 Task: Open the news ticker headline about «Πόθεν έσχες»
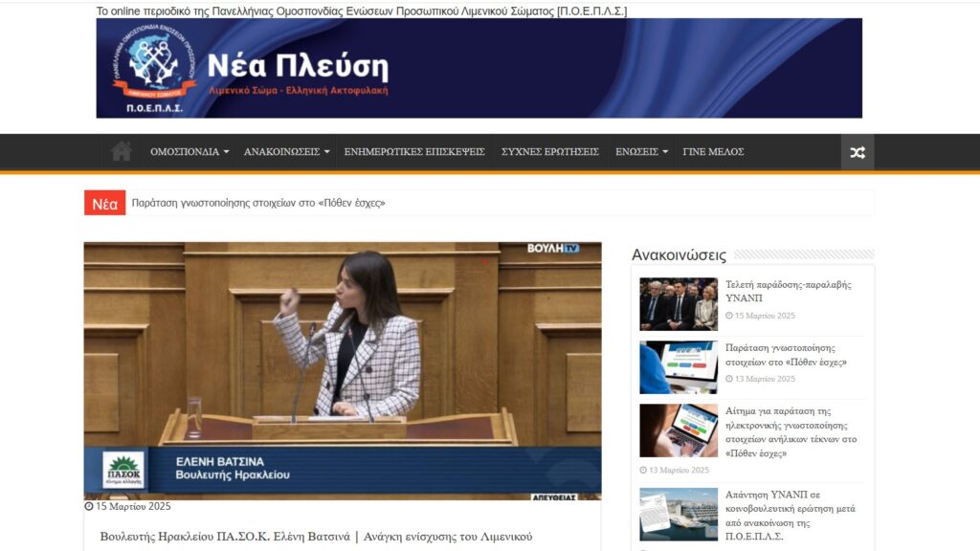point(258,203)
